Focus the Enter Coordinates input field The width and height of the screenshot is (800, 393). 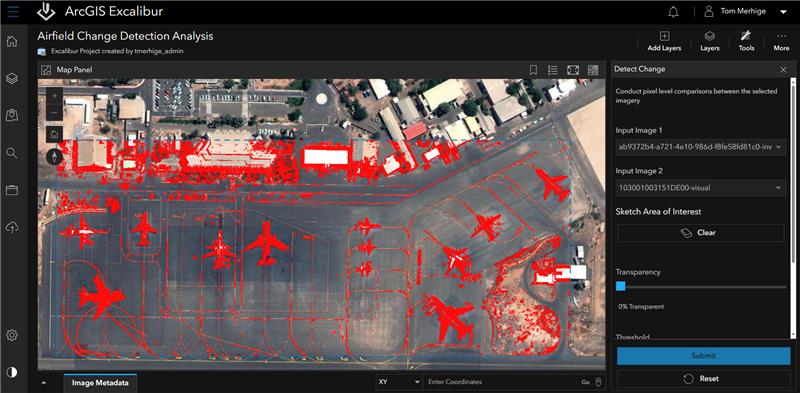point(500,382)
